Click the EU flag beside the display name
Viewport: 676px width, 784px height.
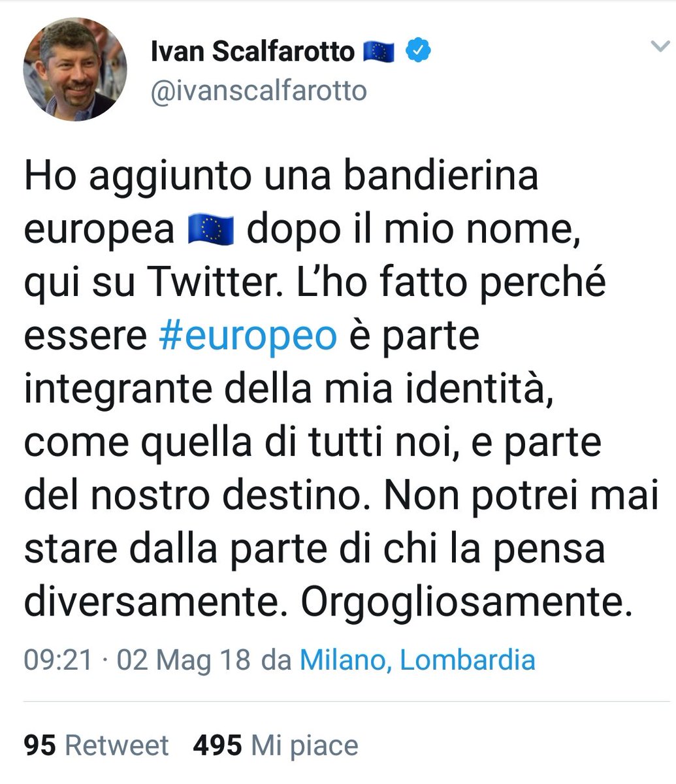378,51
